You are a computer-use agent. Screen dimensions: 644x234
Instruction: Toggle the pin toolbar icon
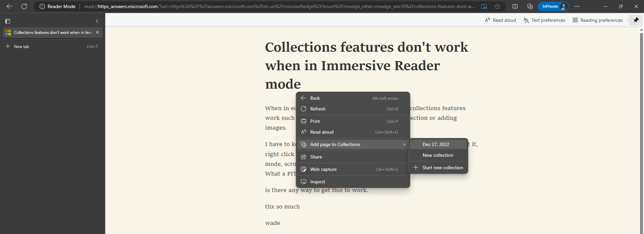(636, 20)
